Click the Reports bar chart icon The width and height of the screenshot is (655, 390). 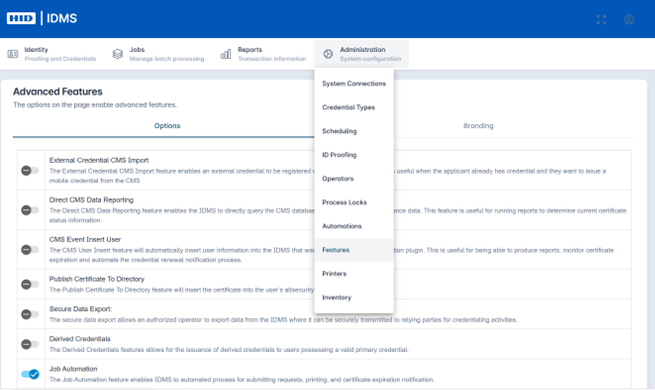[226, 54]
